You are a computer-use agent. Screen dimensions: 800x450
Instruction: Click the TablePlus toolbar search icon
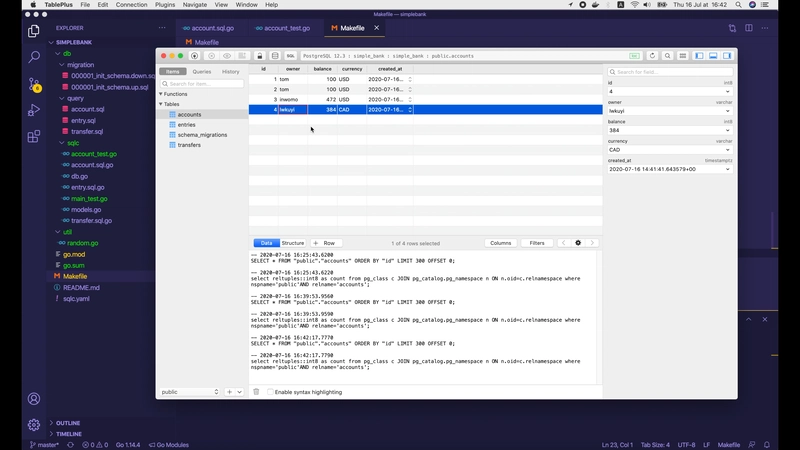coord(667,56)
